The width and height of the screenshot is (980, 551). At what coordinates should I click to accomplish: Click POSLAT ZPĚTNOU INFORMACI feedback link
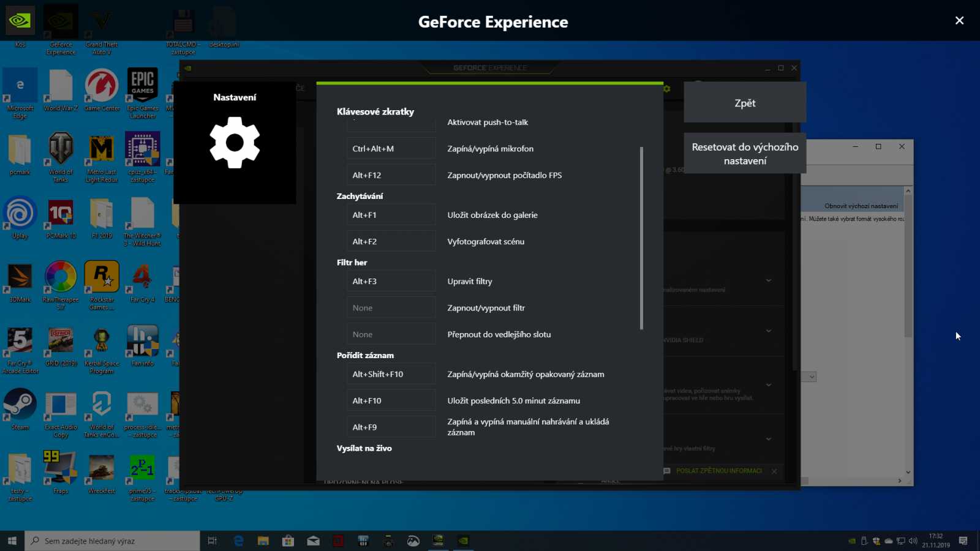719,471
